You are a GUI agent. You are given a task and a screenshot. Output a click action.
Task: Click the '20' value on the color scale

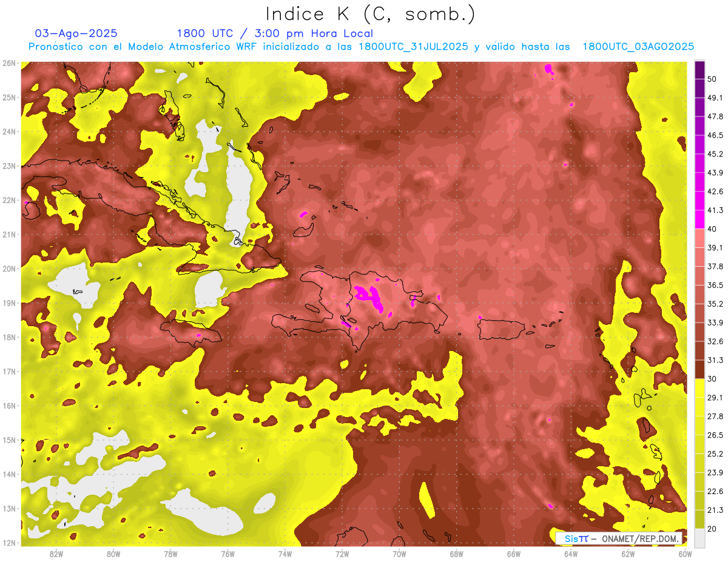pyautogui.click(x=712, y=529)
